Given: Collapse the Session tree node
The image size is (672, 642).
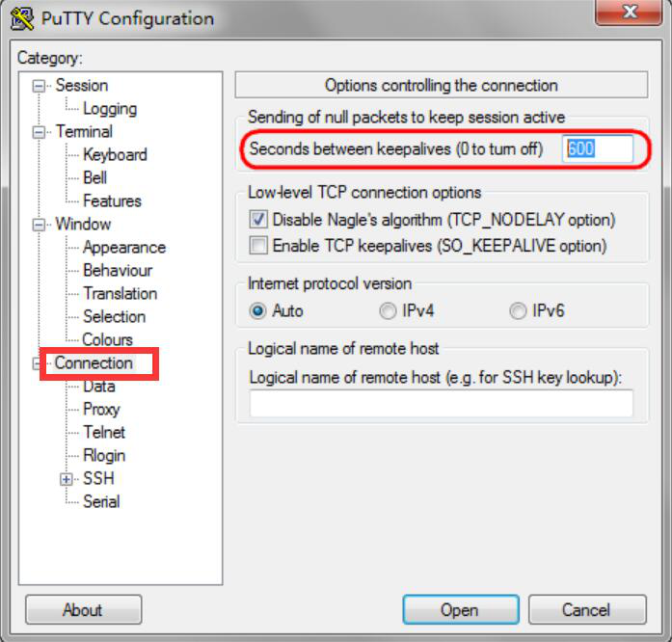Looking at the screenshot, I should [x=39, y=86].
